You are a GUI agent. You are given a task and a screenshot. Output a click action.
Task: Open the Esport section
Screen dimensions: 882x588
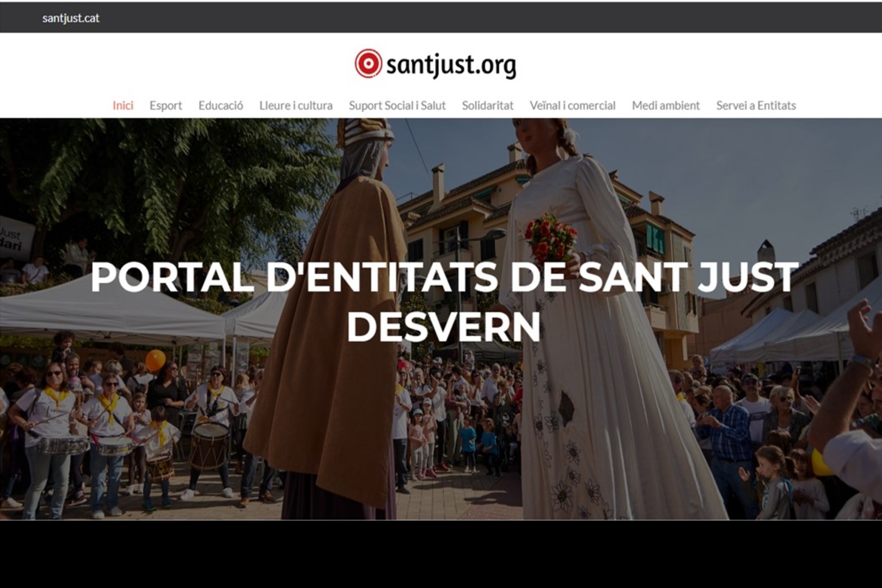166,106
